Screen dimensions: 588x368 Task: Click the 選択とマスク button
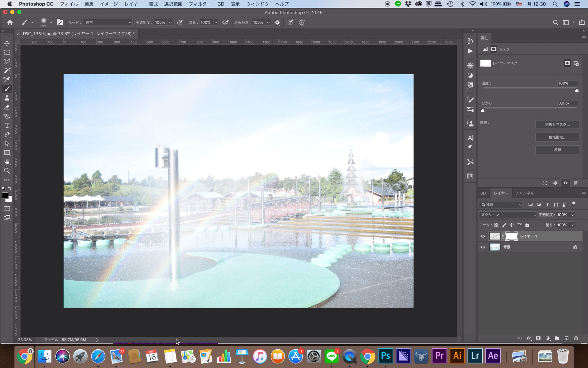pos(556,124)
